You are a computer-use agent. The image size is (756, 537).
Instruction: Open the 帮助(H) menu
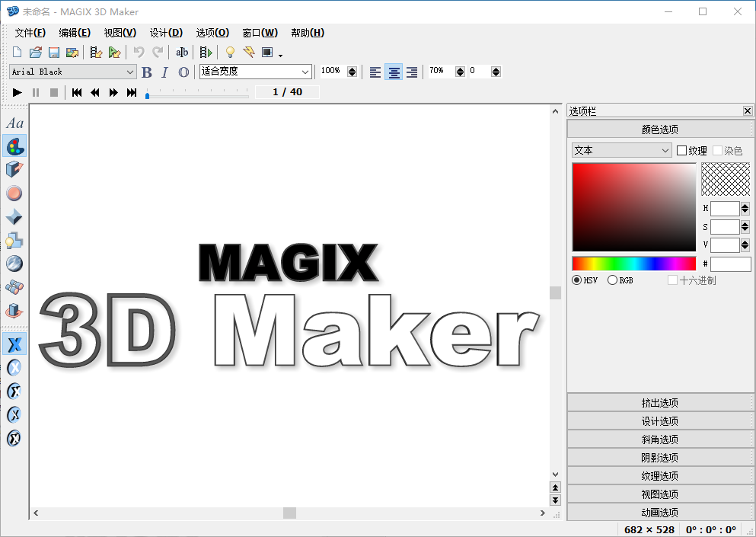pyautogui.click(x=308, y=33)
